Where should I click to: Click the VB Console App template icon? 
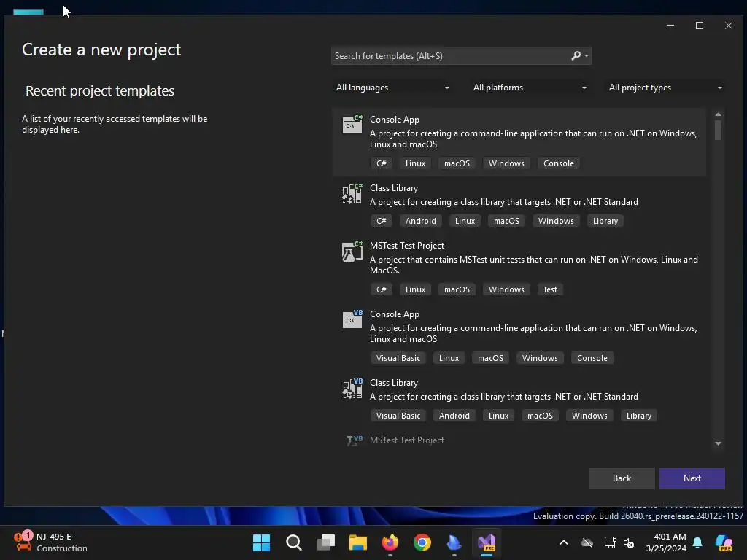(x=352, y=319)
